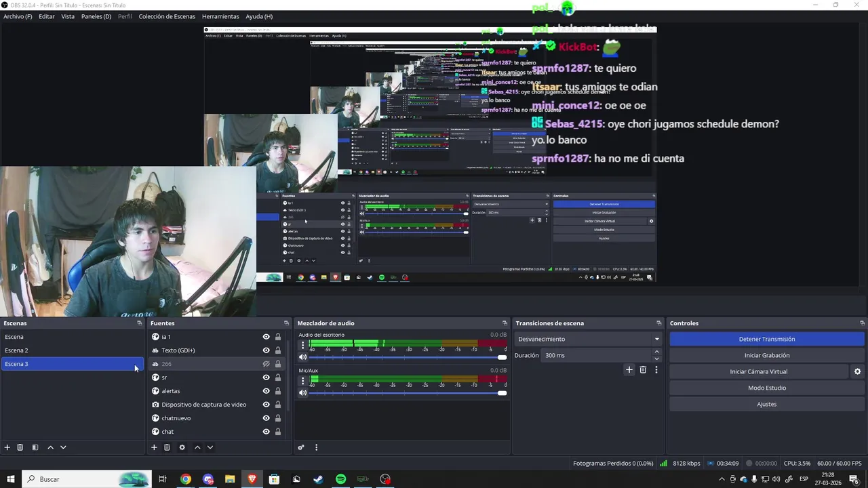Screen dimensions: 868x488
Task: Undock the Escenas panel
Action: pyautogui.click(x=140, y=323)
